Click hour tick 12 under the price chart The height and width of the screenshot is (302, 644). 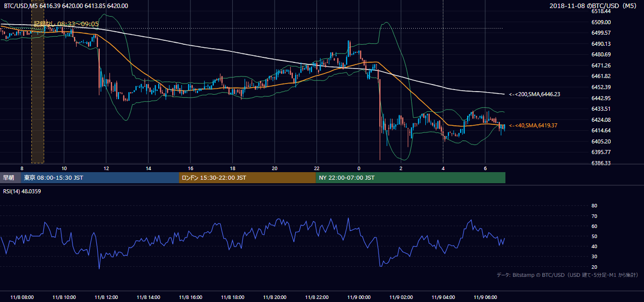106,168
